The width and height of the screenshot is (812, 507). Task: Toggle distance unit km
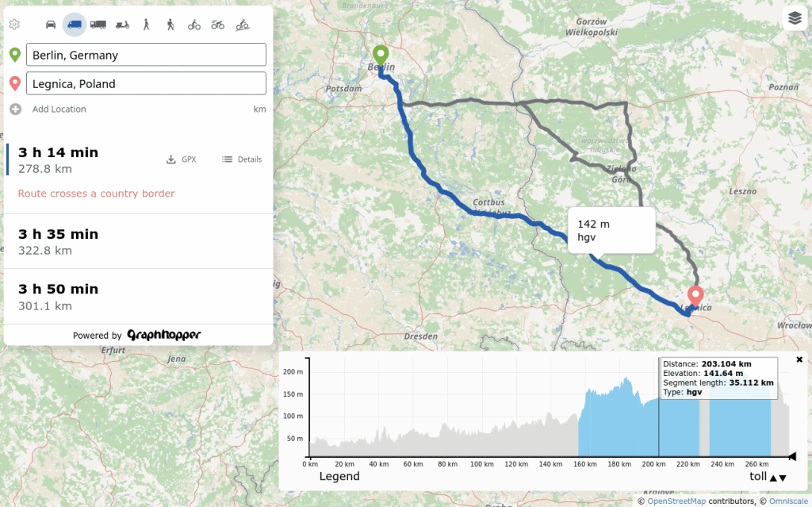259,109
